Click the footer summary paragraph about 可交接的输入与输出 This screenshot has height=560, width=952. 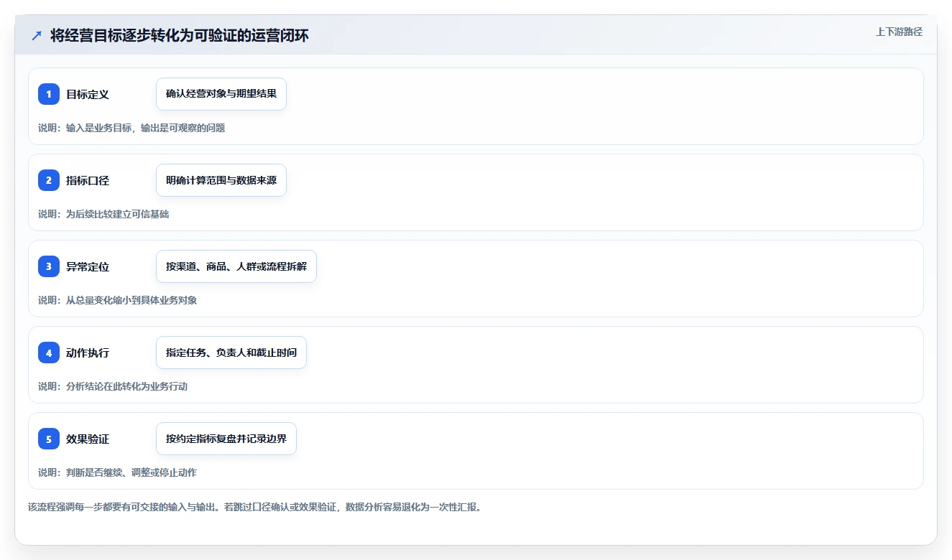coord(254,507)
